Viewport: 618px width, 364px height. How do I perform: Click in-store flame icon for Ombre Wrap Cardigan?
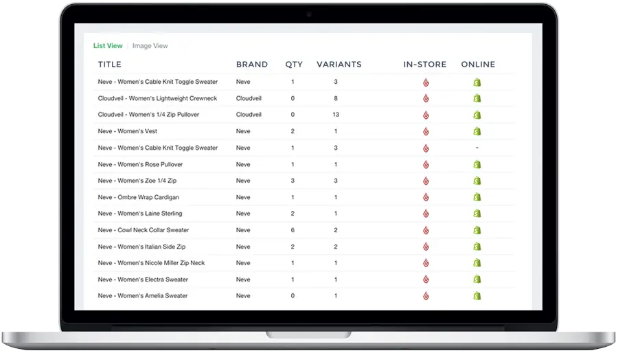pos(426,197)
